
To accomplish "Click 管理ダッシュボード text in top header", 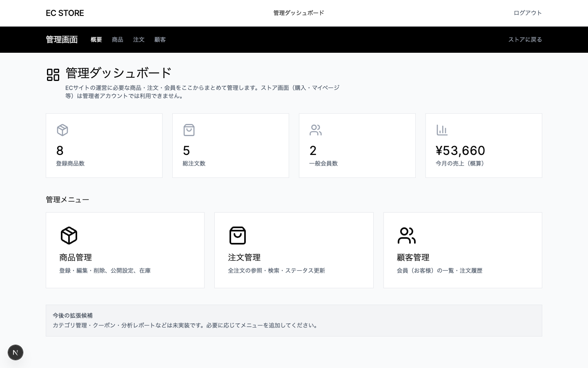I will (299, 13).
